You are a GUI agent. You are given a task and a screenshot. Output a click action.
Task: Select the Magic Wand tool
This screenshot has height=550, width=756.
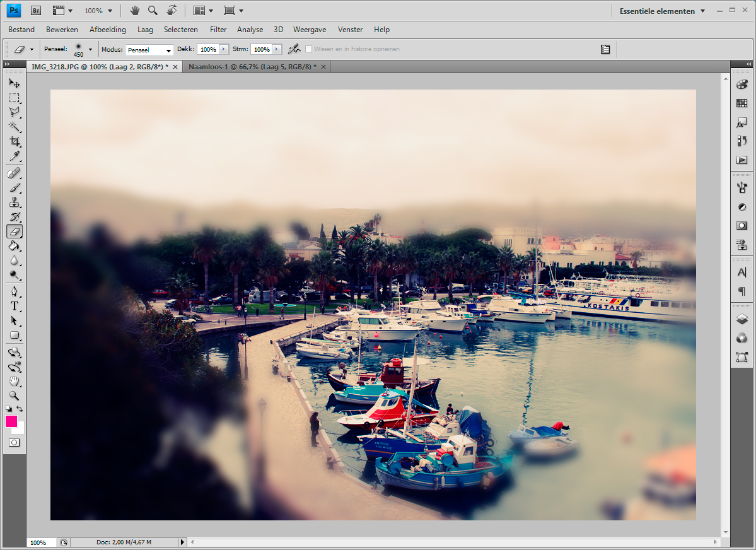click(x=15, y=127)
